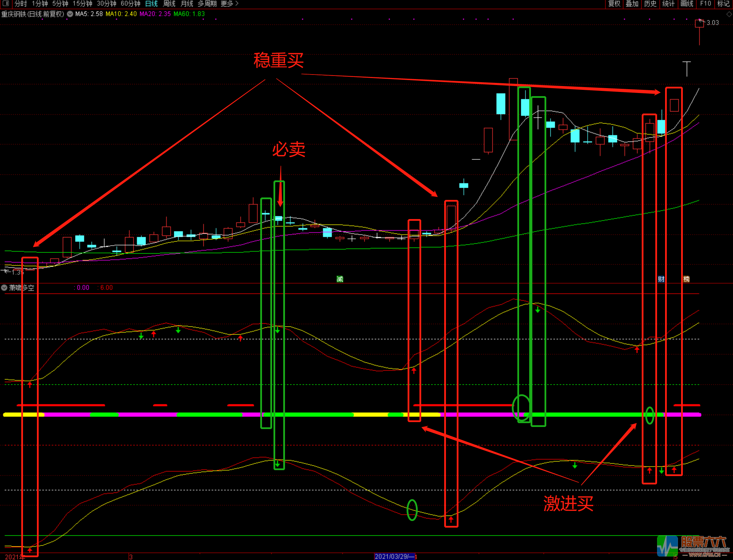Click the green 减 marker icon

point(340,279)
